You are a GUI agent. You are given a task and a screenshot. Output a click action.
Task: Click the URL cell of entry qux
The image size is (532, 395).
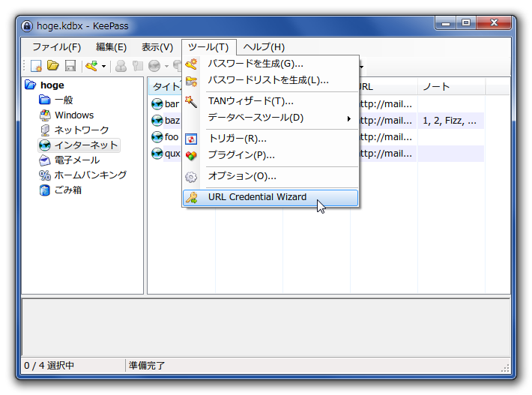[388, 154]
